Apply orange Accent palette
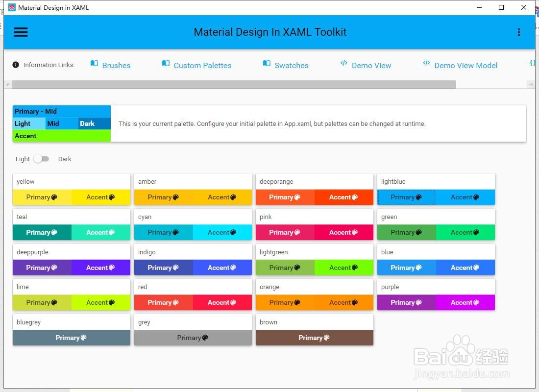This screenshot has width=539, height=392. coord(344,303)
